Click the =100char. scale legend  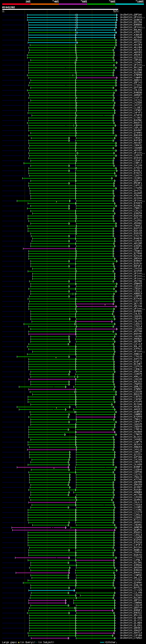tap(109, 642)
